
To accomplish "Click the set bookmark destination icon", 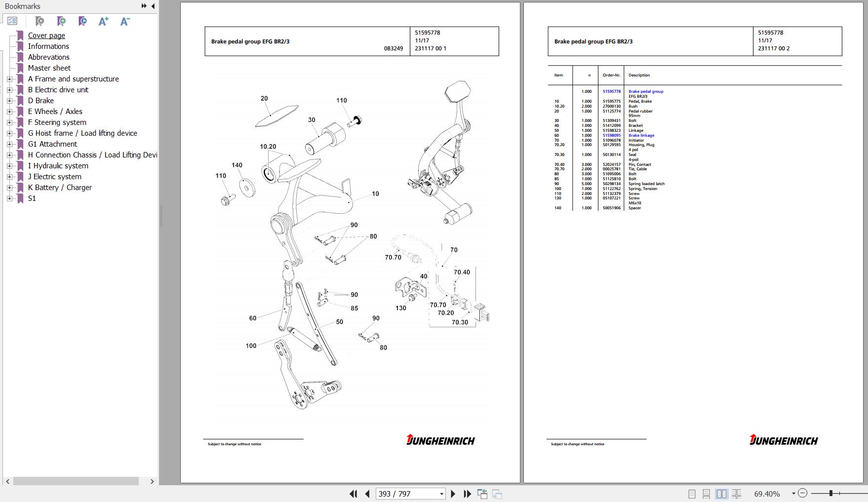I will tap(82, 21).
